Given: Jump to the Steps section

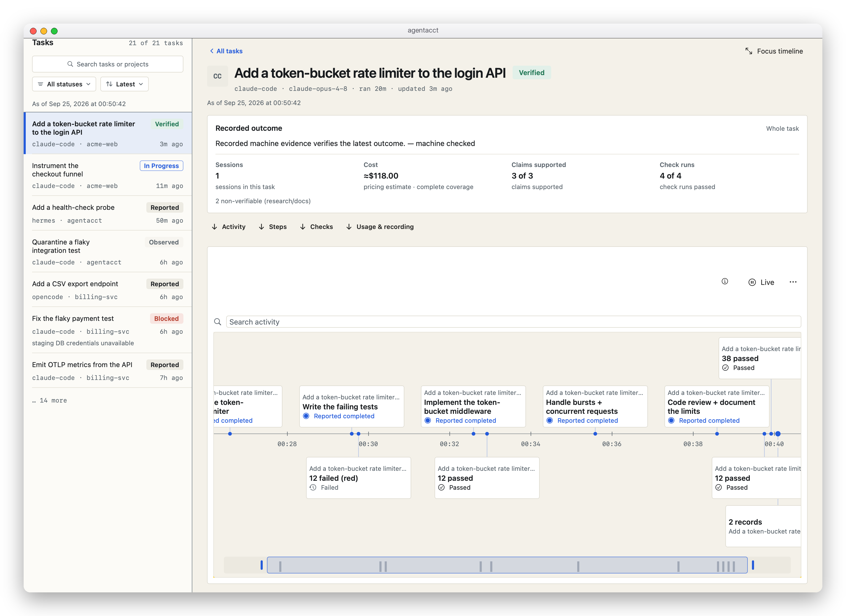Looking at the screenshot, I should point(273,227).
